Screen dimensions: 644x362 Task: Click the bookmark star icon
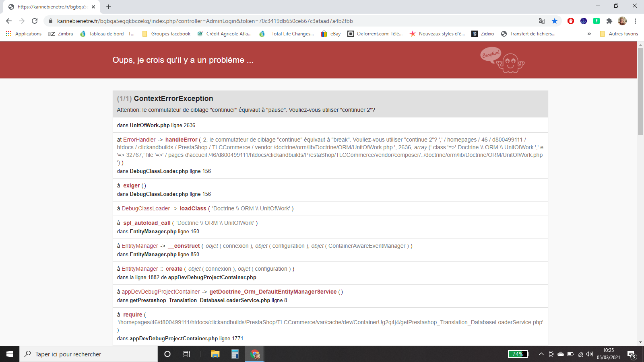[x=555, y=21]
